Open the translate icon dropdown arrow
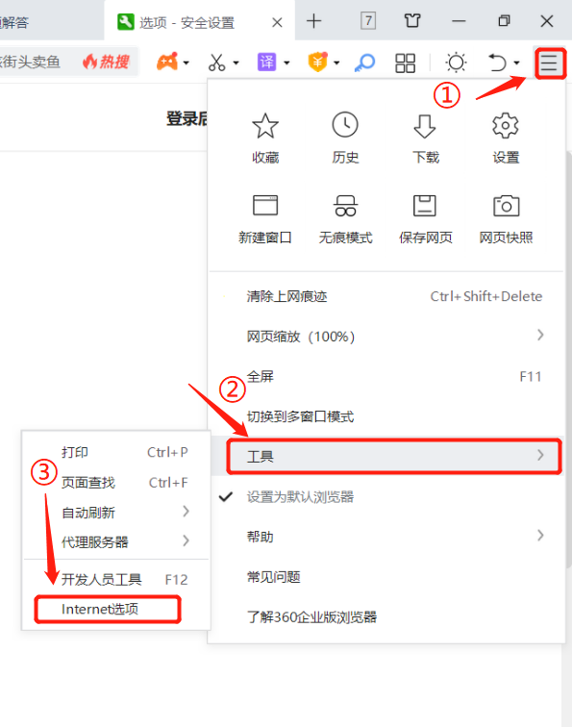 pyautogui.click(x=286, y=63)
